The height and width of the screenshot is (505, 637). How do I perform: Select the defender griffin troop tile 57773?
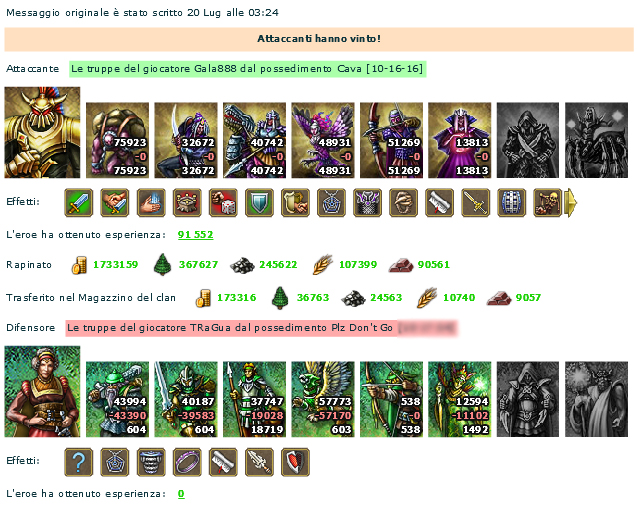point(323,399)
